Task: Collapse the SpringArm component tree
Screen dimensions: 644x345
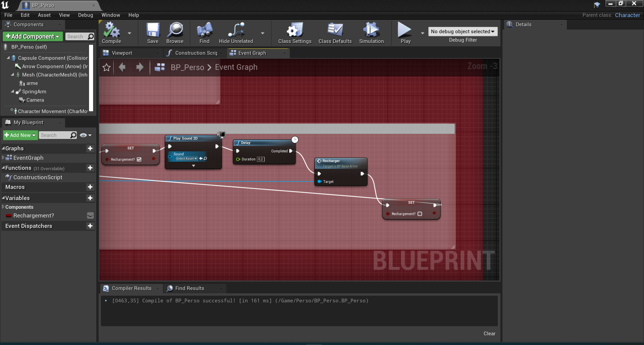Action: click(x=12, y=91)
